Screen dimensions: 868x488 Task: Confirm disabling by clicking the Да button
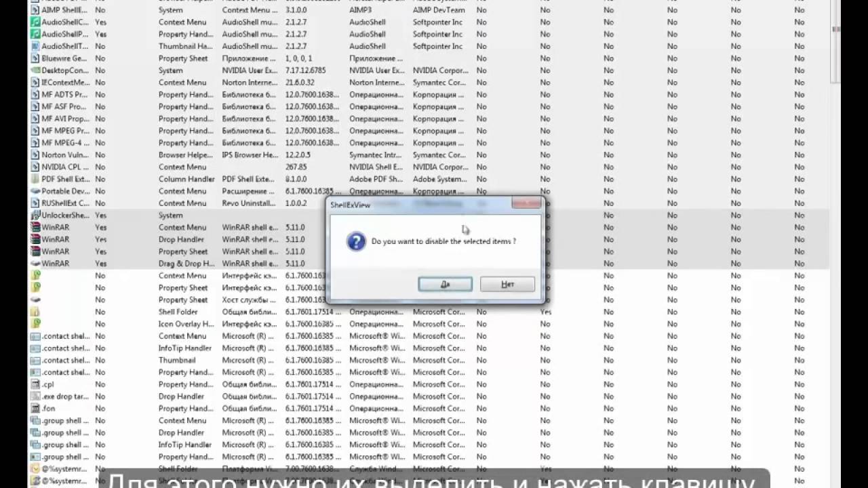445,285
